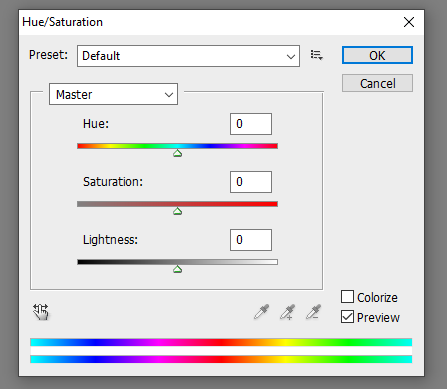Click the Cancel button
Screen dimensions: 447x389
(x=377, y=83)
